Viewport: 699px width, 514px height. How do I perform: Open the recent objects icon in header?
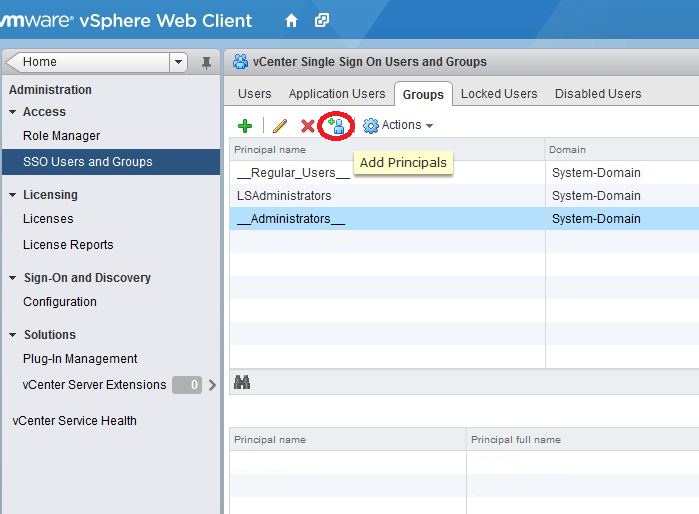coord(321,20)
